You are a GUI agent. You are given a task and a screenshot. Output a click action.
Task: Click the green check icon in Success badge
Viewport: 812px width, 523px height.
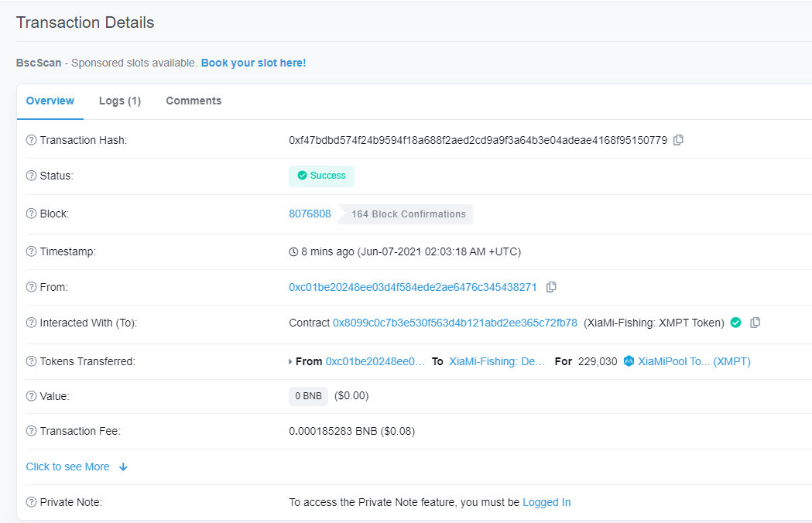pos(302,176)
